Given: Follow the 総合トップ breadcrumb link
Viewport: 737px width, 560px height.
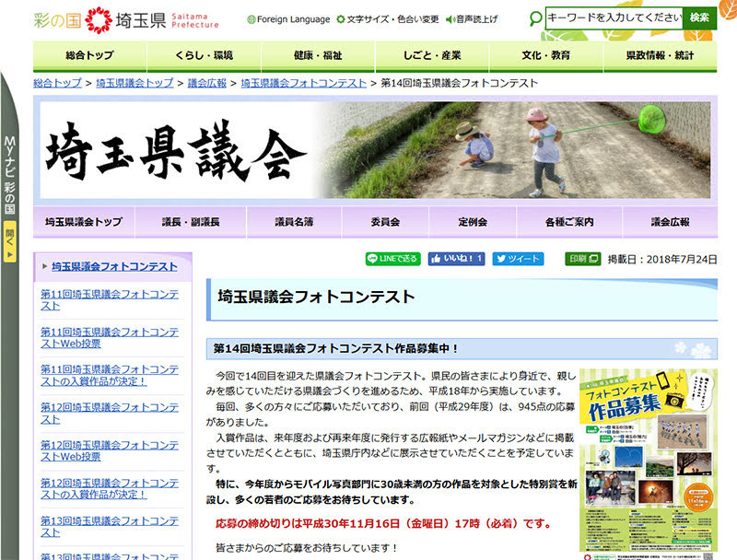Looking at the screenshot, I should coord(57,83).
